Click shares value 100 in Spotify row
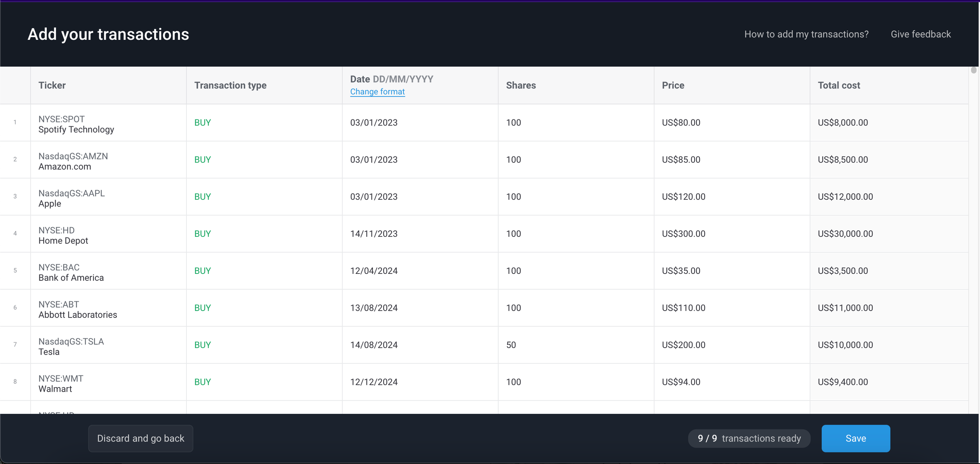The width and height of the screenshot is (980, 464). (x=576, y=123)
